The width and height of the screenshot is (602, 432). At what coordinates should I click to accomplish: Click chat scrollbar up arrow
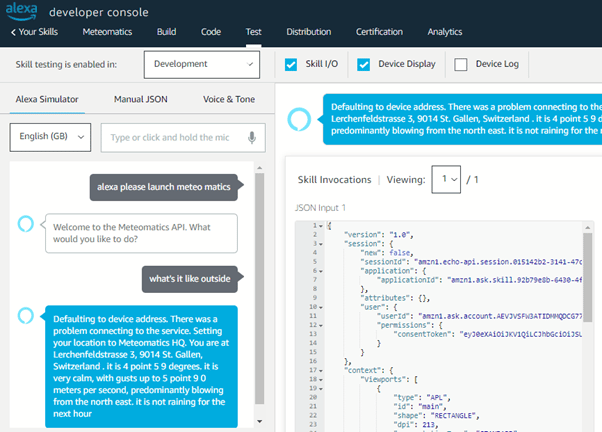(x=260, y=168)
